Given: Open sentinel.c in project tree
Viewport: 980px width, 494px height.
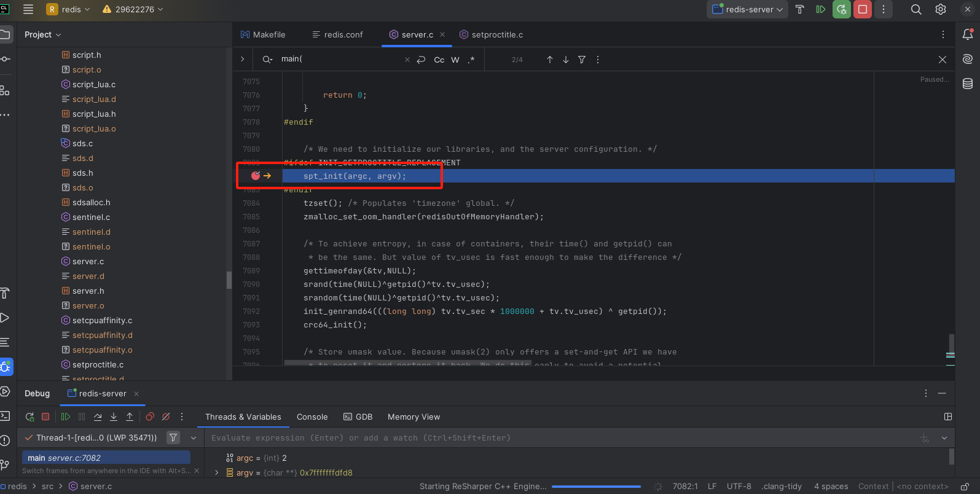Looking at the screenshot, I should 91,217.
